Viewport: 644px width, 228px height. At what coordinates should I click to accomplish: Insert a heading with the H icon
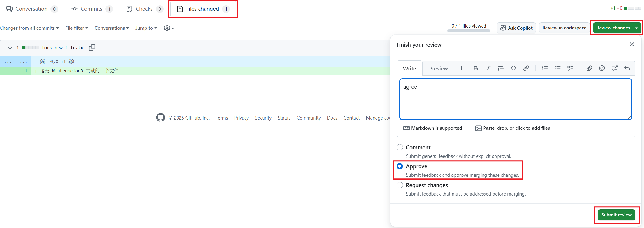point(463,68)
